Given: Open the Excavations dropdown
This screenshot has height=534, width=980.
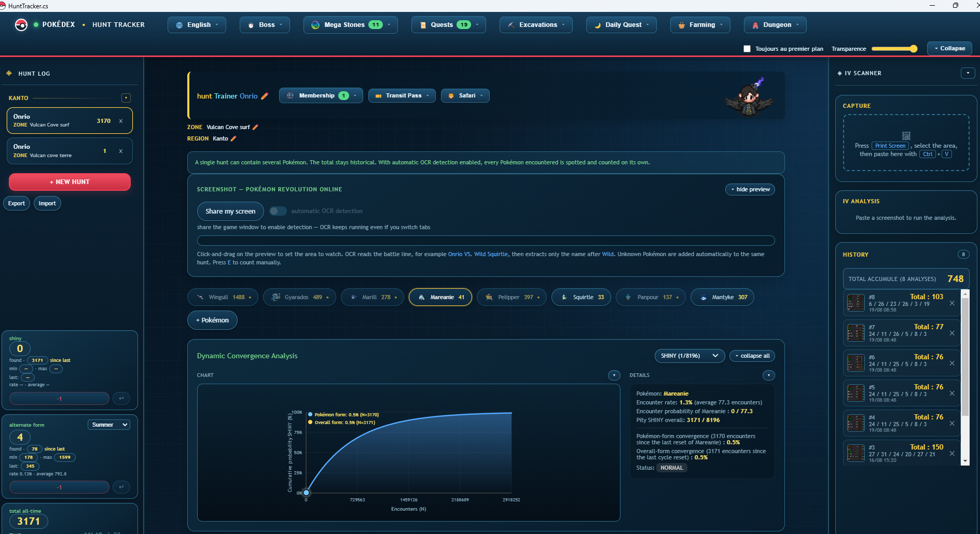Looking at the screenshot, I should pyautogui.click(x=536, y=25).
